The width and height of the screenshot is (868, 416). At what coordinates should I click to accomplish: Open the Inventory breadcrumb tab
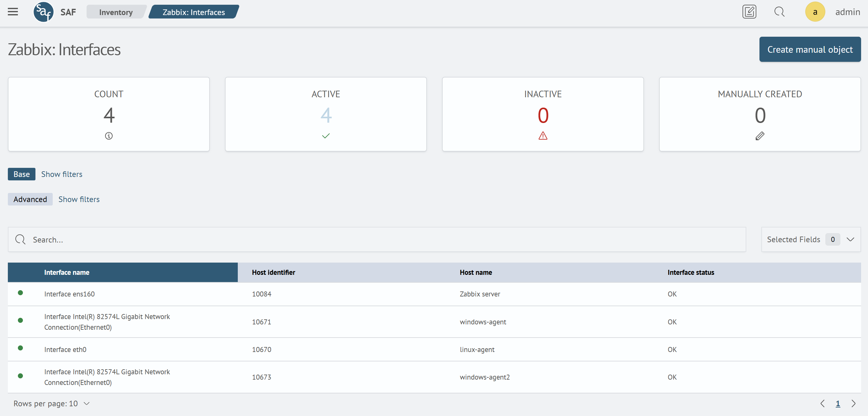pos(115,12)
